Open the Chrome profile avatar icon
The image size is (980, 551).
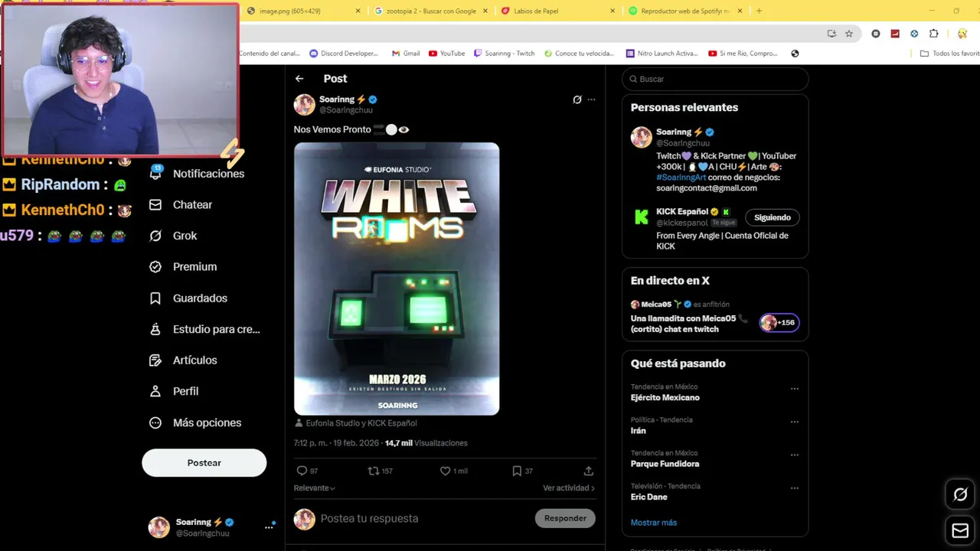[x=962, y=34]
